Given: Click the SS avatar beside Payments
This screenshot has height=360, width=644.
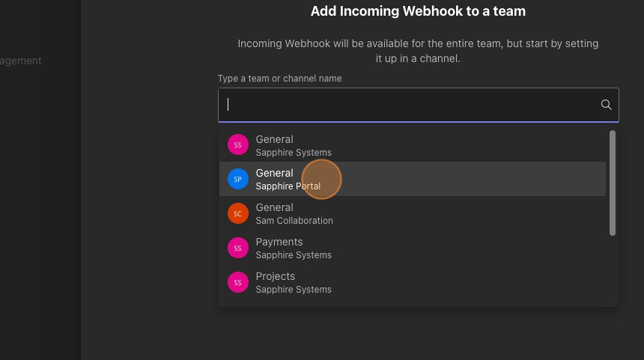Looking at the screenshot, I should tap(237, 248).
